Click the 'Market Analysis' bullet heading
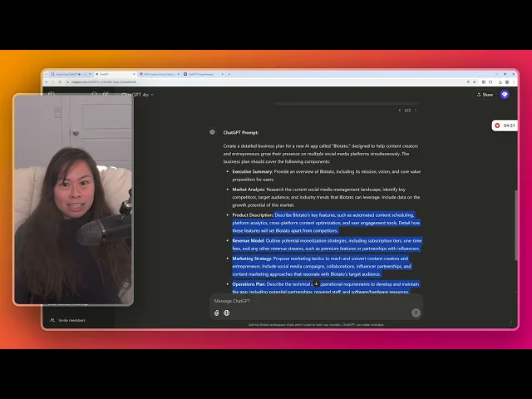The height and width of the screenshot is (399, 532). 249,190
